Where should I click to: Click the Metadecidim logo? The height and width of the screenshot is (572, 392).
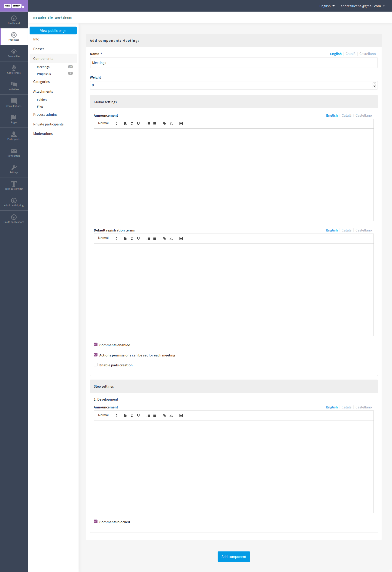click(14, 6)
